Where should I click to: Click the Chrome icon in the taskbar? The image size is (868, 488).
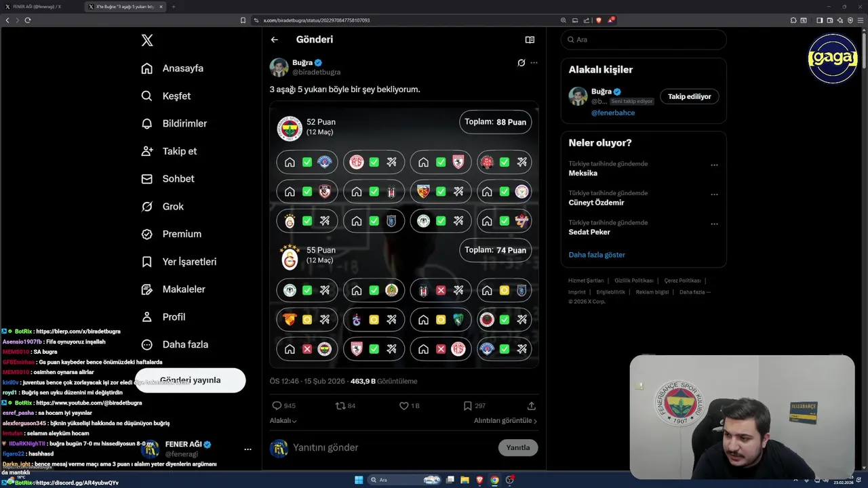click(x=494, y=480)
